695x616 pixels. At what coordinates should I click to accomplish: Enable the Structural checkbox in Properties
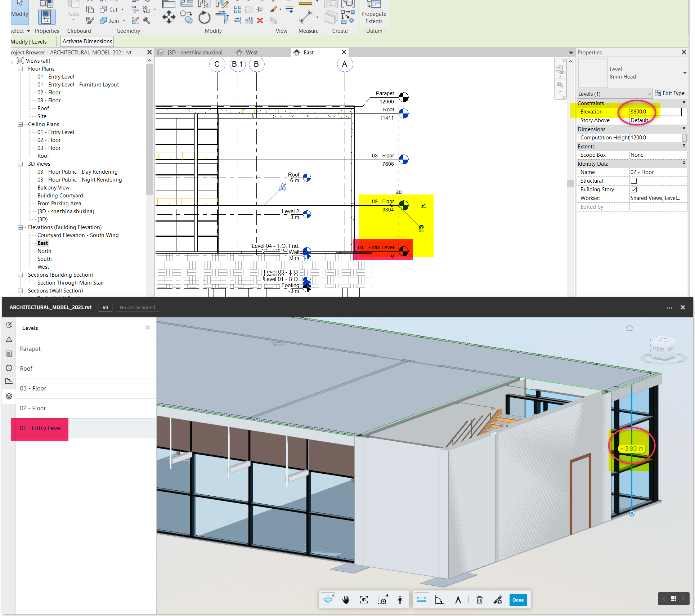tap(634, 180)
